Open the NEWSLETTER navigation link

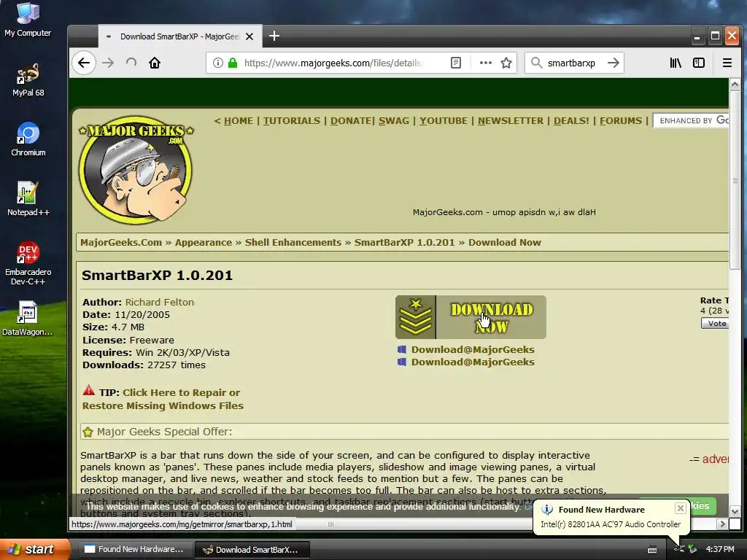pos(511,121)
